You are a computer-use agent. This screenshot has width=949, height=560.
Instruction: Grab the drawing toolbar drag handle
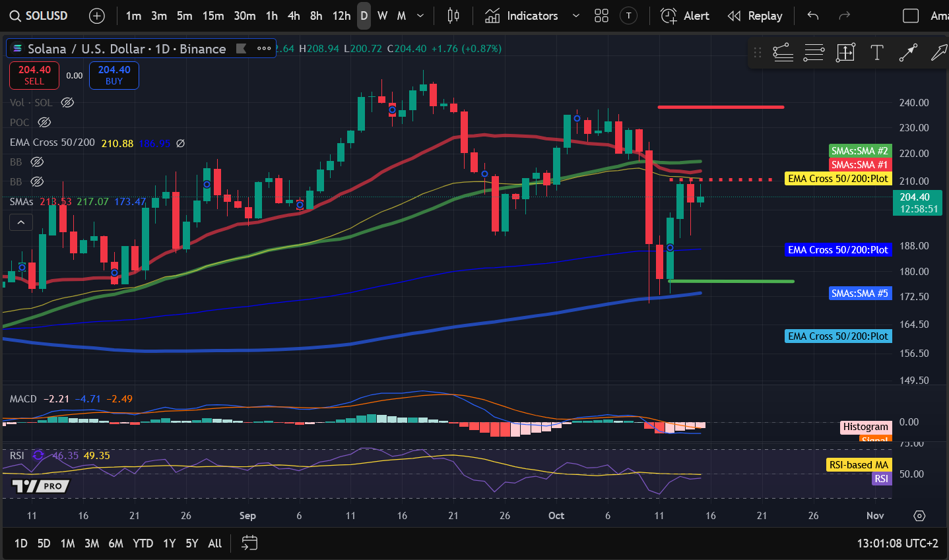point(758,52)
